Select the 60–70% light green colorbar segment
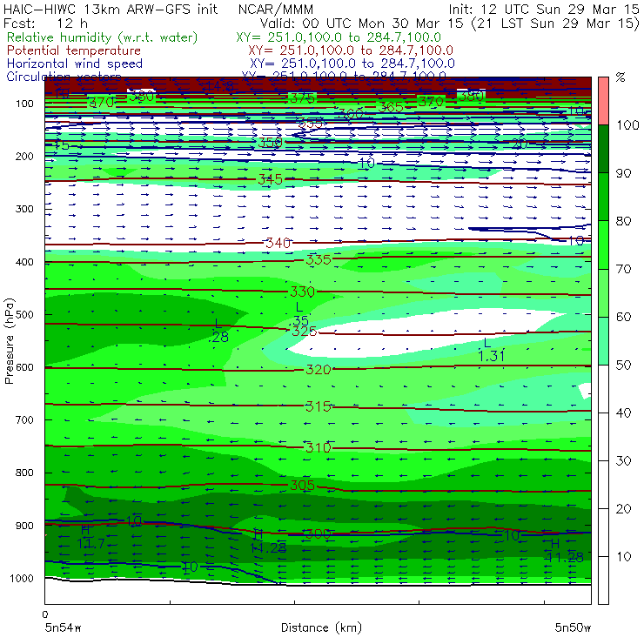The image size is (644, 644). coord(603,292)
